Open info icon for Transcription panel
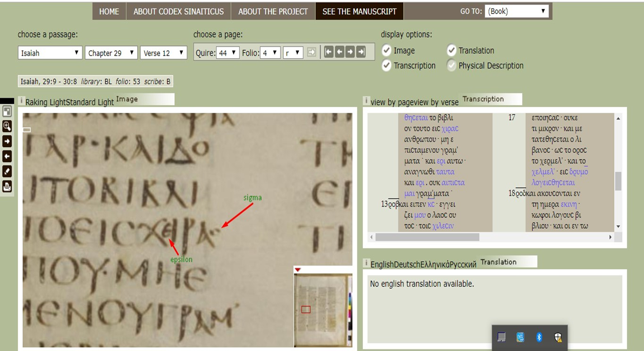 366,101
